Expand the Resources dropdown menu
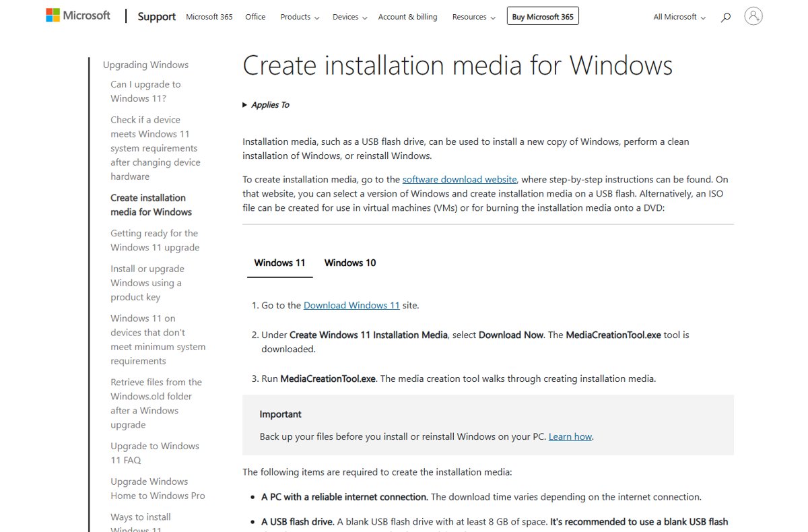Image resolution: width=808 pixels, height=532 pixels. pos(473,17)
